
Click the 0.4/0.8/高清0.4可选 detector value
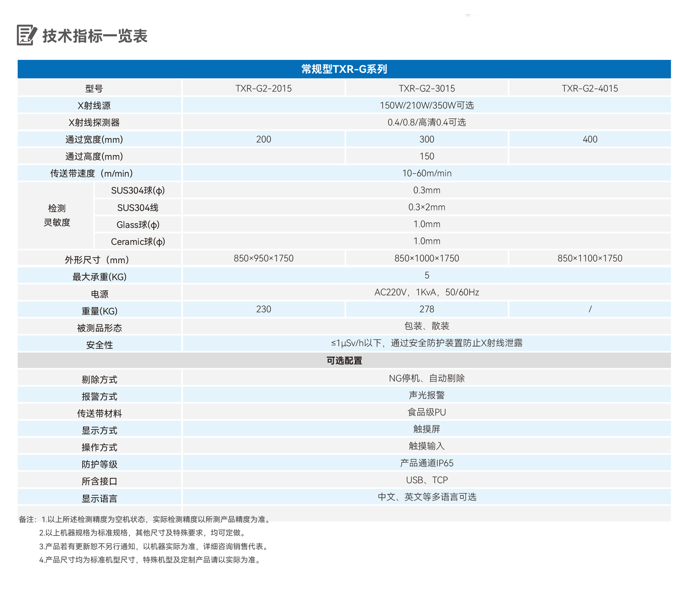click(426, 122)
